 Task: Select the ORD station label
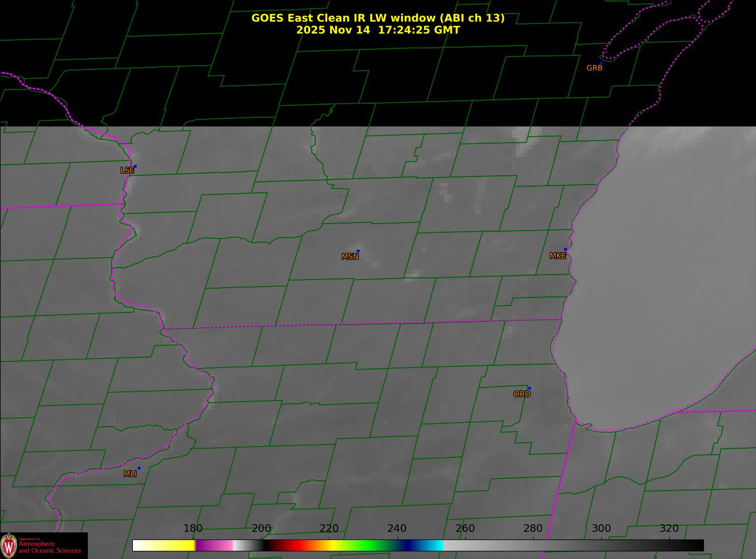point(522,395)
